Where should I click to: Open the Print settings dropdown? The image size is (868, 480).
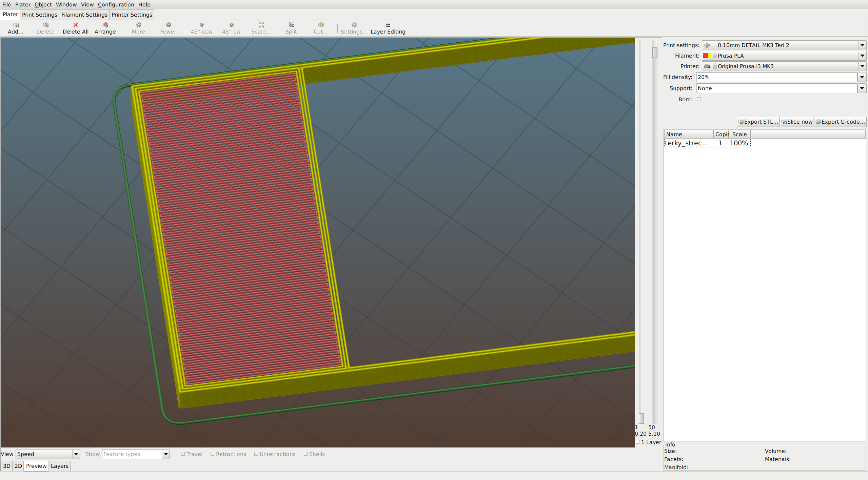point(862,45)
